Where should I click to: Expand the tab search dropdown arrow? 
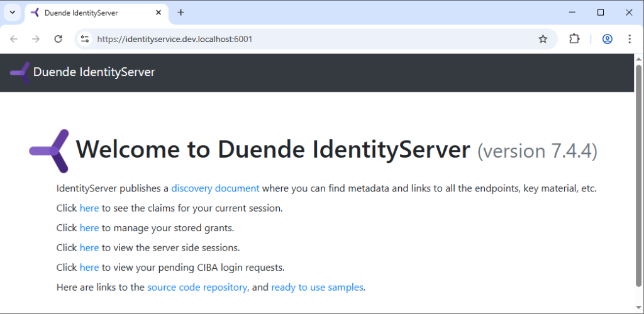[12, 13]
